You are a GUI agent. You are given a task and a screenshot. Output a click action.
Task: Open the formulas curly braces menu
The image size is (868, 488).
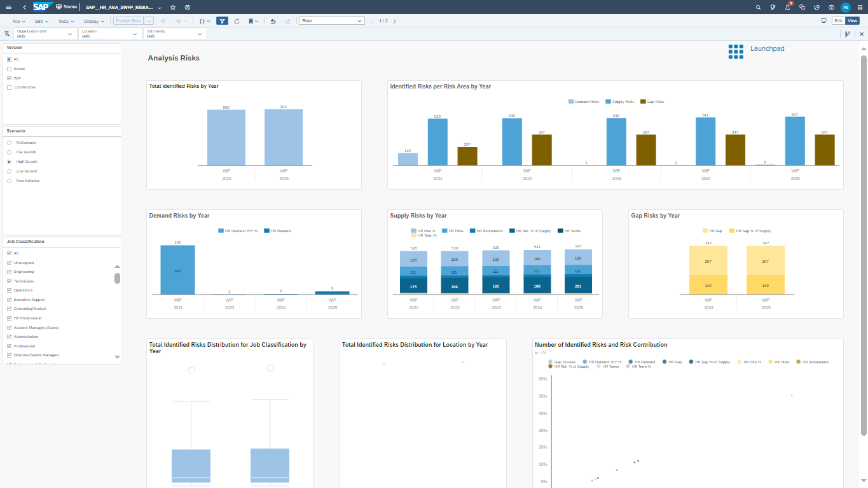coord(204,21)
